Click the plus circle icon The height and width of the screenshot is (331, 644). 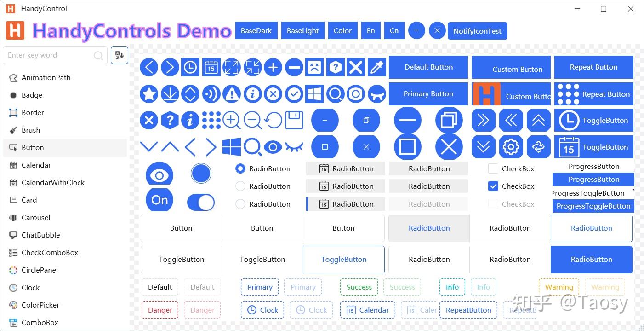pos(273,67)
